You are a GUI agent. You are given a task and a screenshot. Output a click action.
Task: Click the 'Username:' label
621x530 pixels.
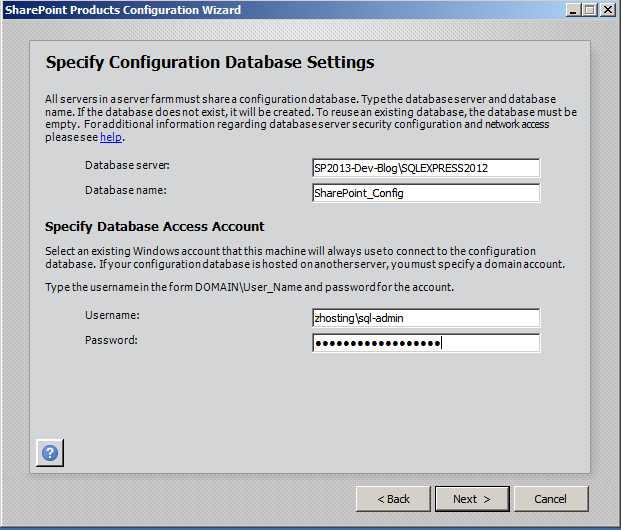[x=112, y=315]
